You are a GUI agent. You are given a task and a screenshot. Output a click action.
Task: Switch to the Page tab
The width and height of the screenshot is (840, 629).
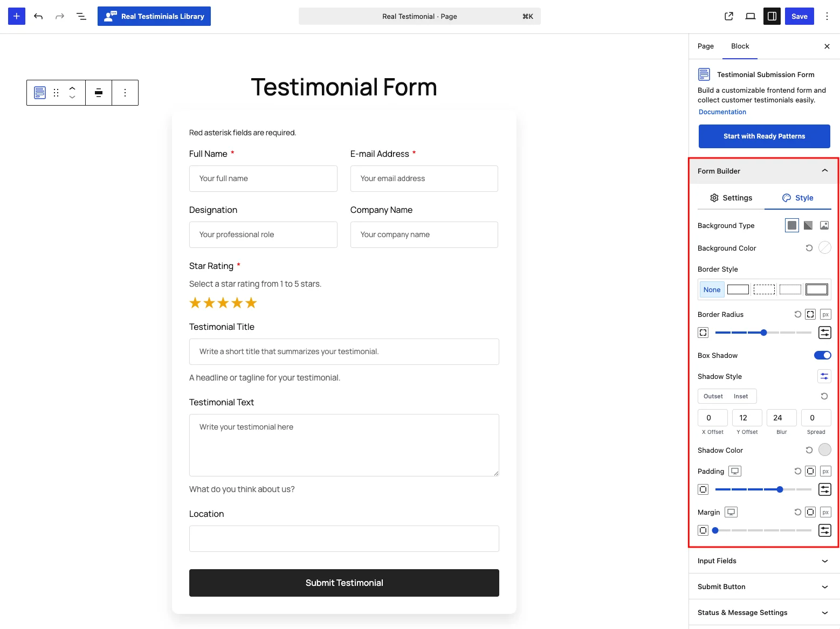pyautogui.click(x=705, y=46)
